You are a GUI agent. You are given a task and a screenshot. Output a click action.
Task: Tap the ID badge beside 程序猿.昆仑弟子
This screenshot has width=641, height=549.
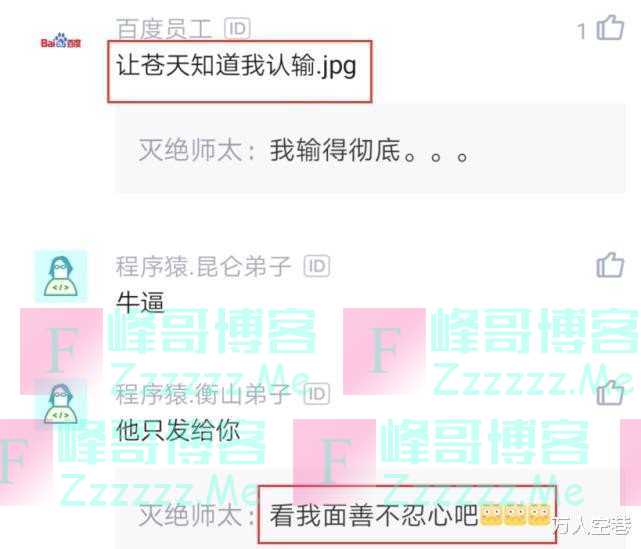(x=317, y=266)
